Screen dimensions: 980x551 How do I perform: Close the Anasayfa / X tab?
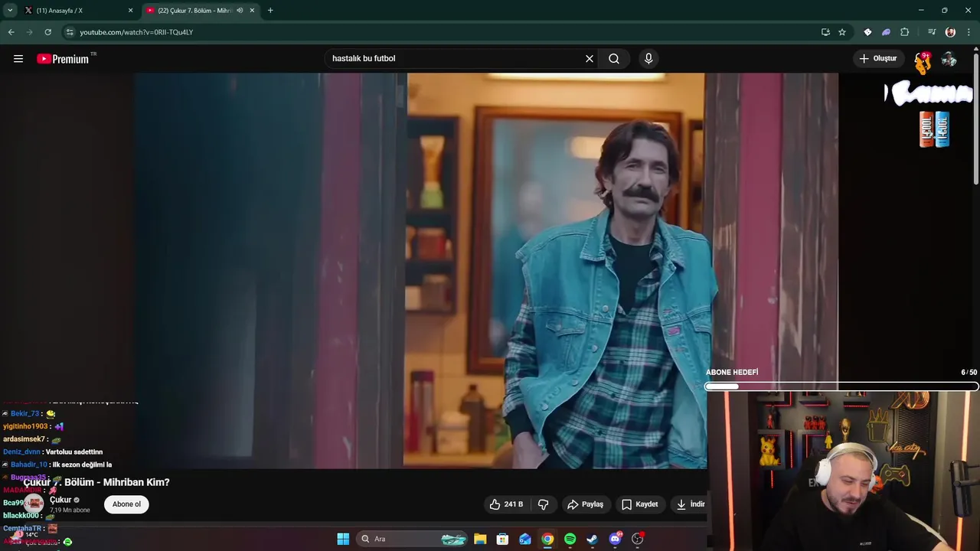click(130, 11)
